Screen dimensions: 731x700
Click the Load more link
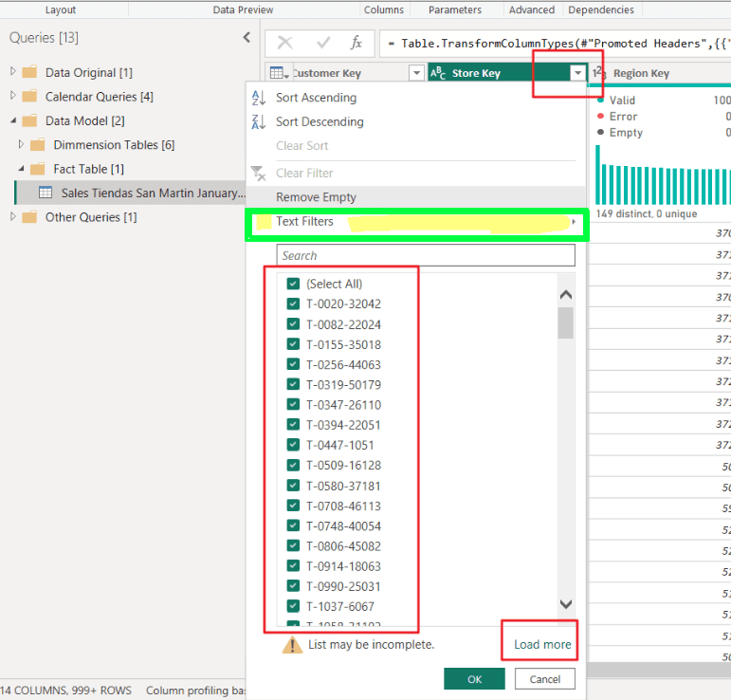(542, 644)
